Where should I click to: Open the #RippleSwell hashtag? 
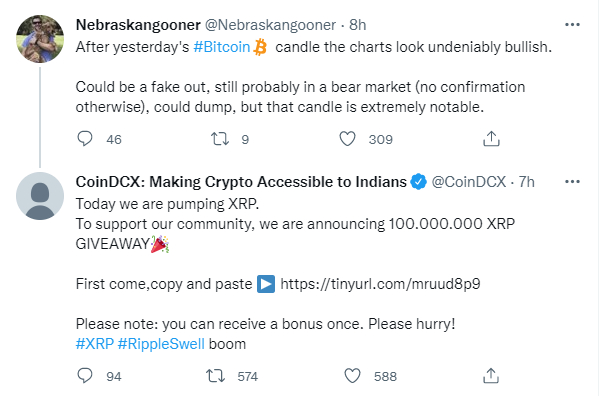(161, 344)
